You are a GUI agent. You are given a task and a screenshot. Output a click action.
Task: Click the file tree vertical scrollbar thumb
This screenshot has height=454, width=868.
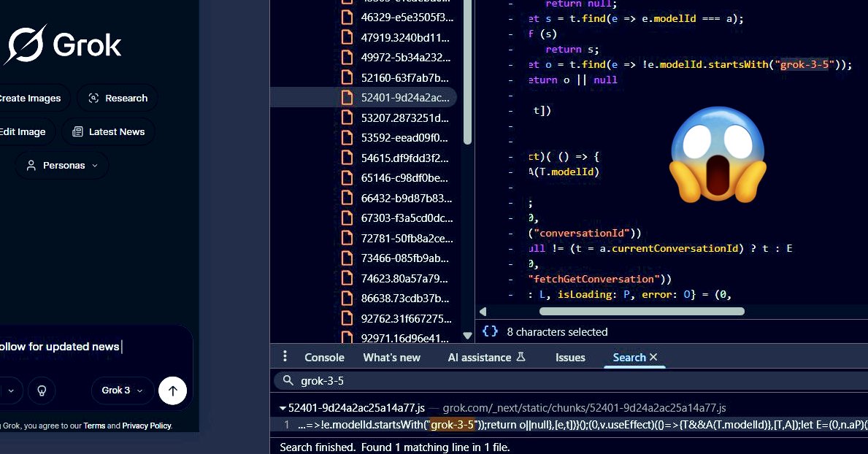tap(468, 72)
